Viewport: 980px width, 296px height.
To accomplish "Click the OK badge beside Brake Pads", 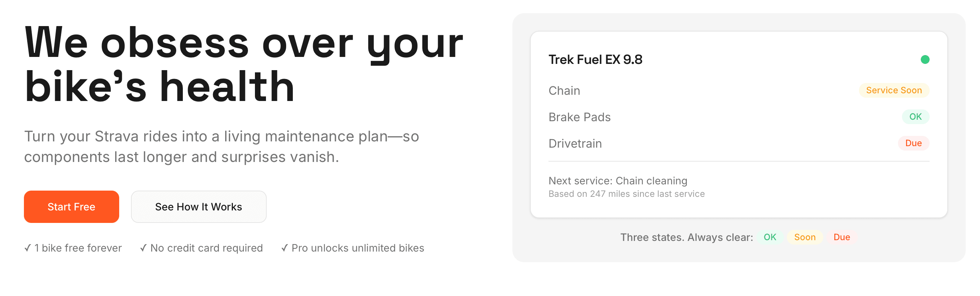I will pos(915,117).
